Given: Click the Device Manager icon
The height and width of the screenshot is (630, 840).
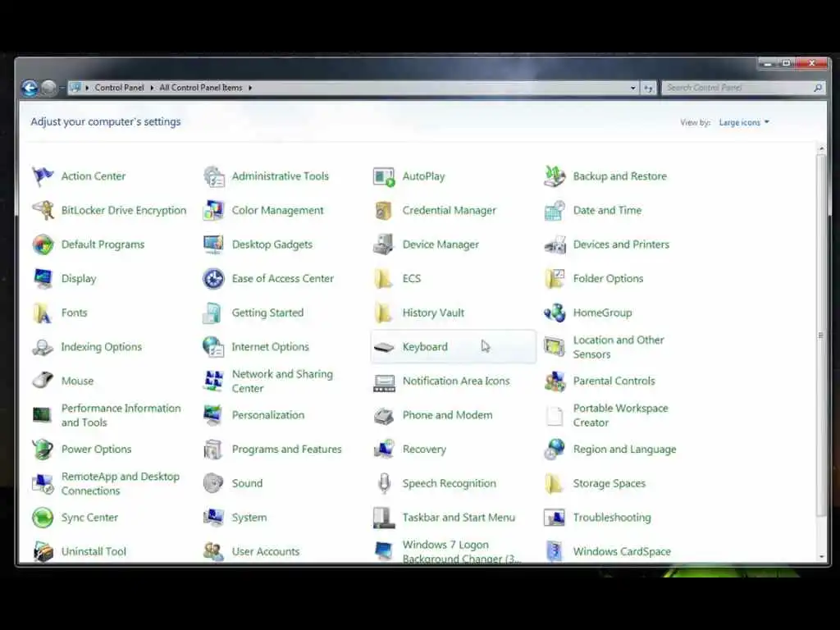Looking at the screenshot, I should pos(384,244).
